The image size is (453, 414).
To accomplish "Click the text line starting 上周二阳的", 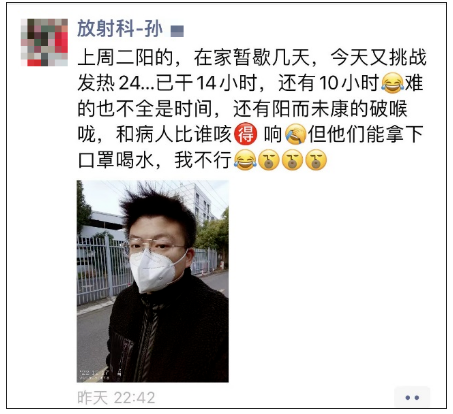I will [x=252, y=57].
